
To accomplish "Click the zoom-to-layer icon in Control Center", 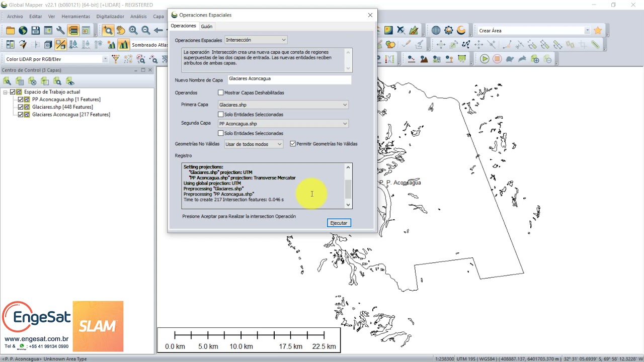I will pyautogui.click(x=57, y=81).
